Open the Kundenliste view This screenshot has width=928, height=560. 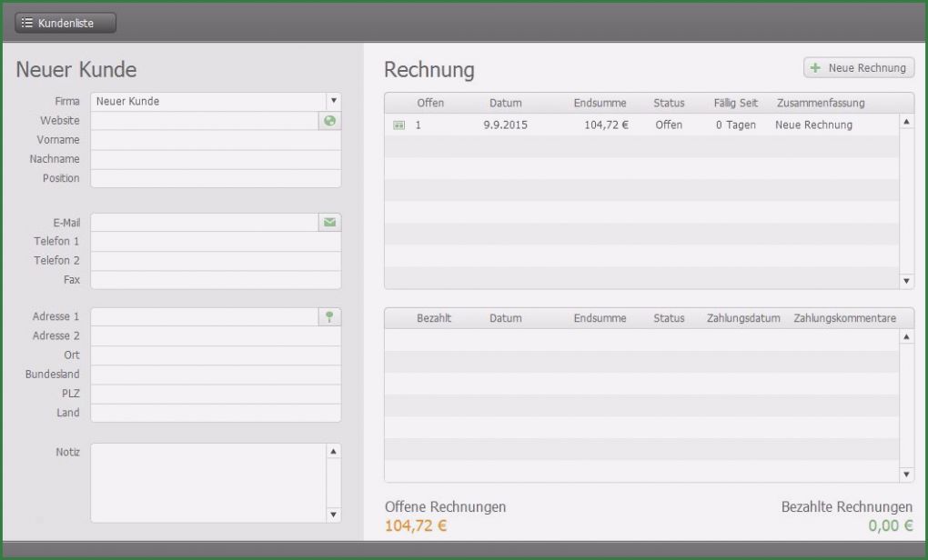click(x=66, y=23)
